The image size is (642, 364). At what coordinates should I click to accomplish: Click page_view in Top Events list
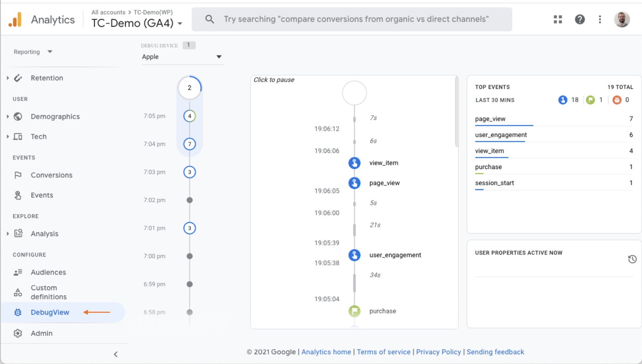click(490, 119)
